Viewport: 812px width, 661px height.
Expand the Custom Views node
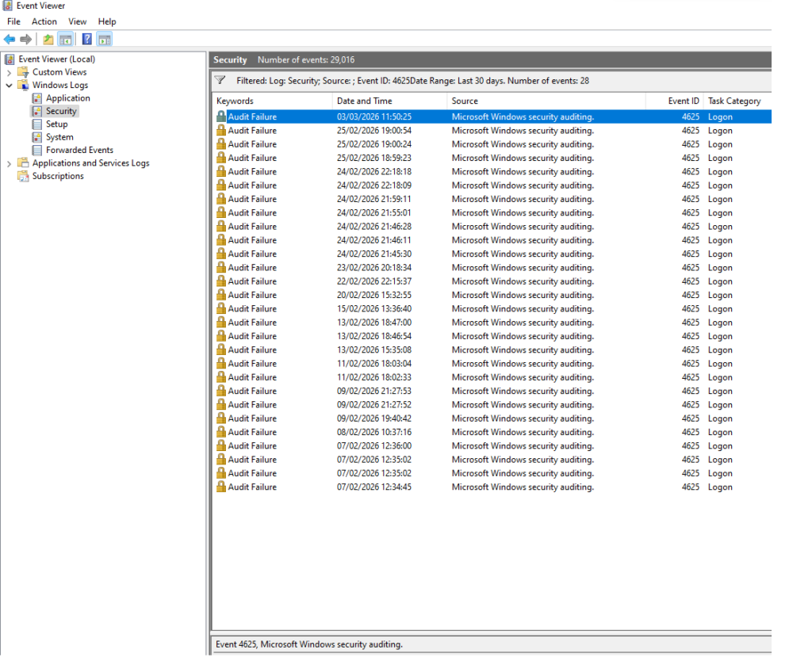(x=10, y=72)
